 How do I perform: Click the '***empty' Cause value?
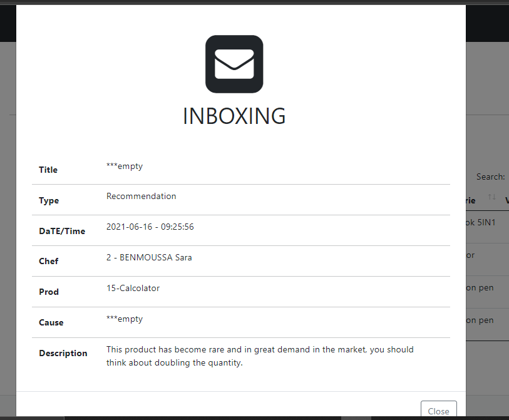pos(125,319)
